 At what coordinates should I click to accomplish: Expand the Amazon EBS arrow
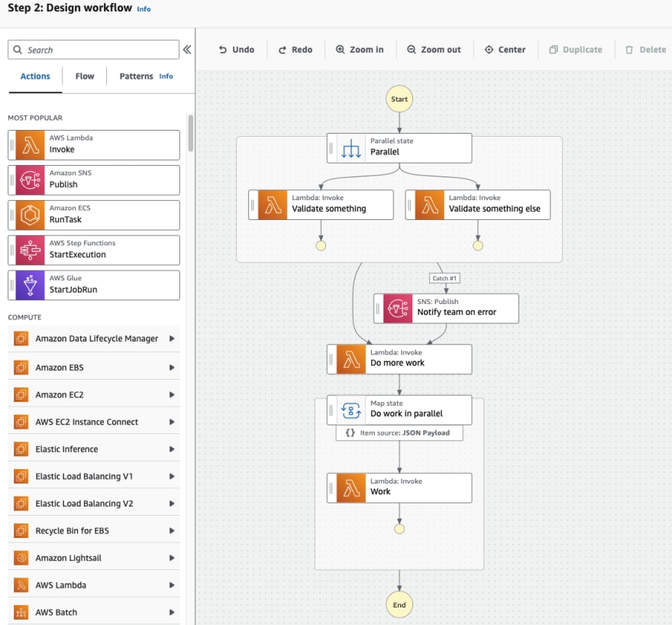(x=172, y=368)
